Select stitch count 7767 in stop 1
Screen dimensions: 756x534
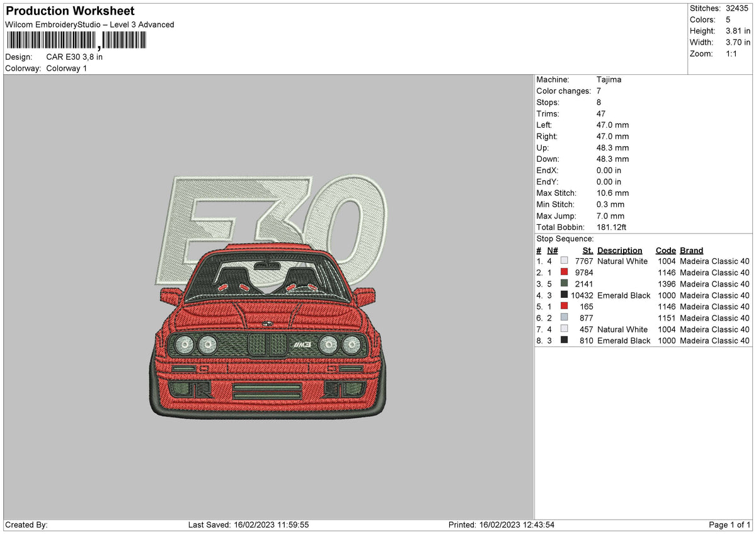coord(584,261)
